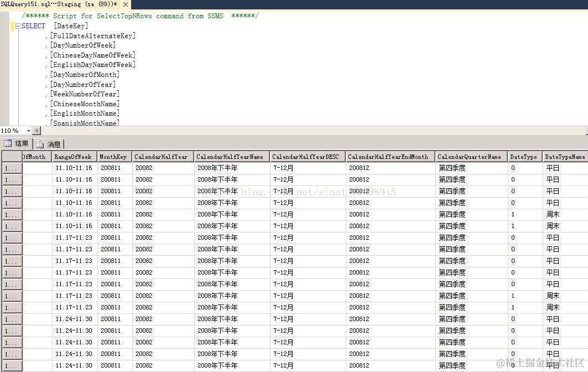Close the SQLQuery151.sql tab
Viewport: 588px width, 372px height.
tap(126, 4)
